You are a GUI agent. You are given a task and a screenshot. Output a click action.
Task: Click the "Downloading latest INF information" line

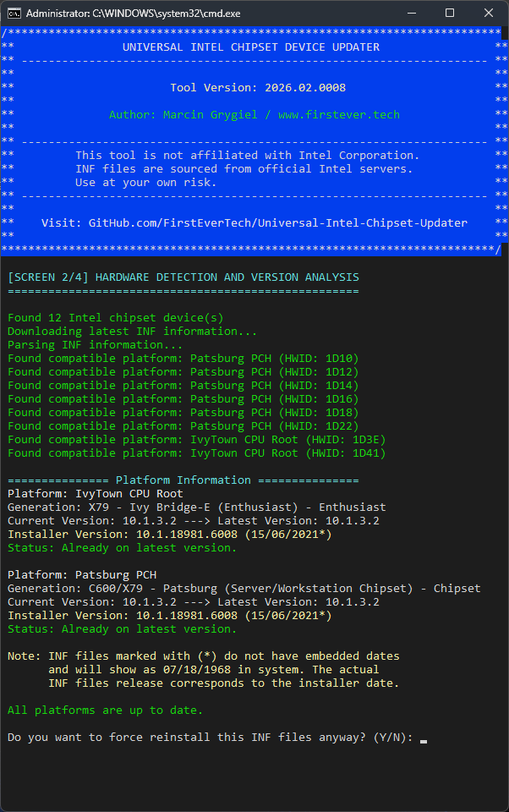132,332
